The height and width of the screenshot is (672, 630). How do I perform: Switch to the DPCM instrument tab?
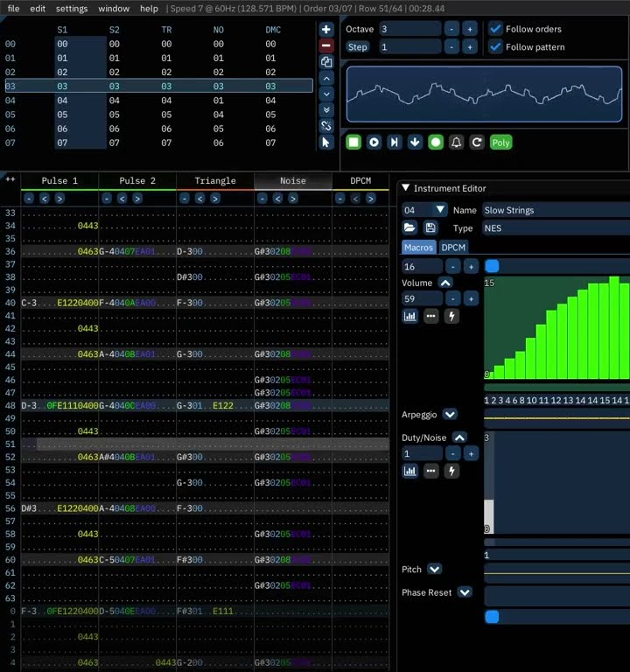pyautogui.click(x=453, y=248)
